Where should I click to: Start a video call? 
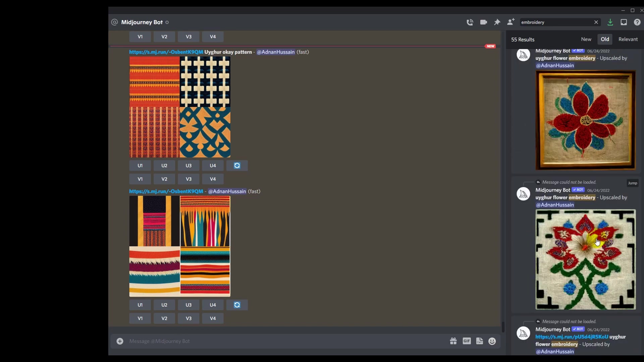pos(483,22)
